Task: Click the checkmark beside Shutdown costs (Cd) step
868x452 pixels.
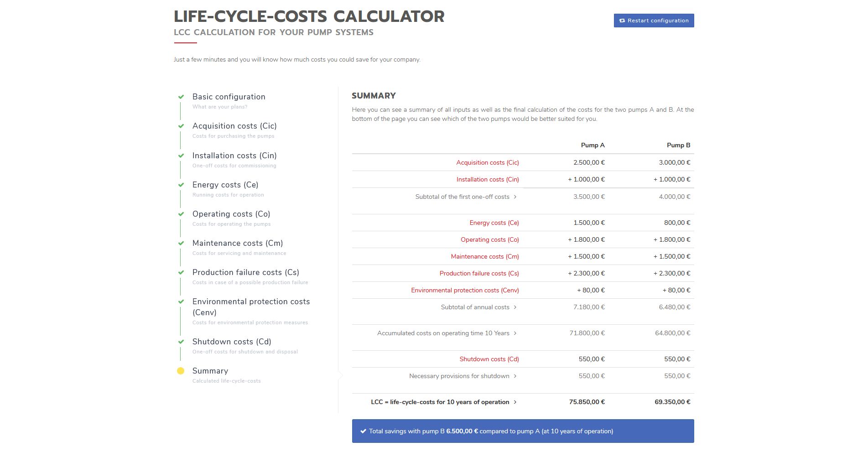Action: click(x=181, y=342)
